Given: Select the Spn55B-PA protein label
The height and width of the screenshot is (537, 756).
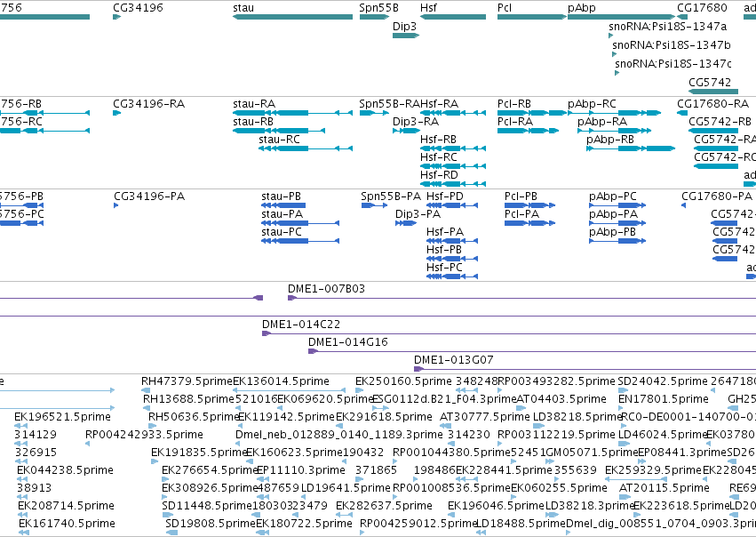Looking at the screenshot, I should pyautogui.click(x=391, y=196).
